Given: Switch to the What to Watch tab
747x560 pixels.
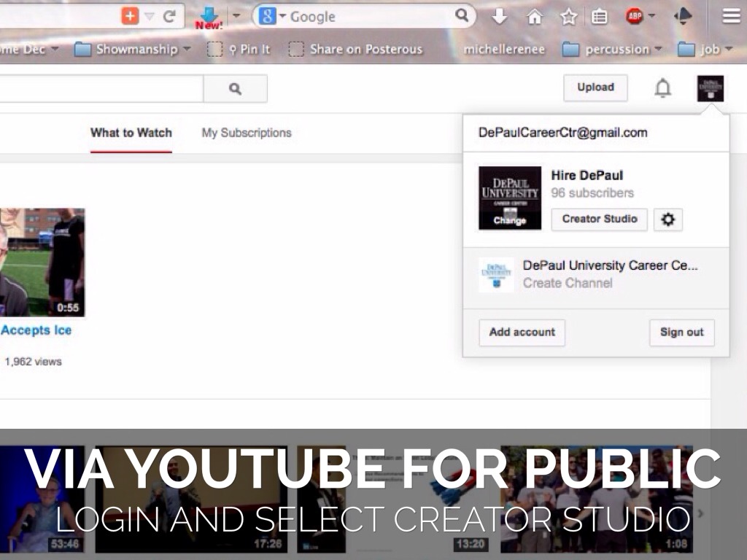Looking at the screenshot, I should tap(131, 133).
